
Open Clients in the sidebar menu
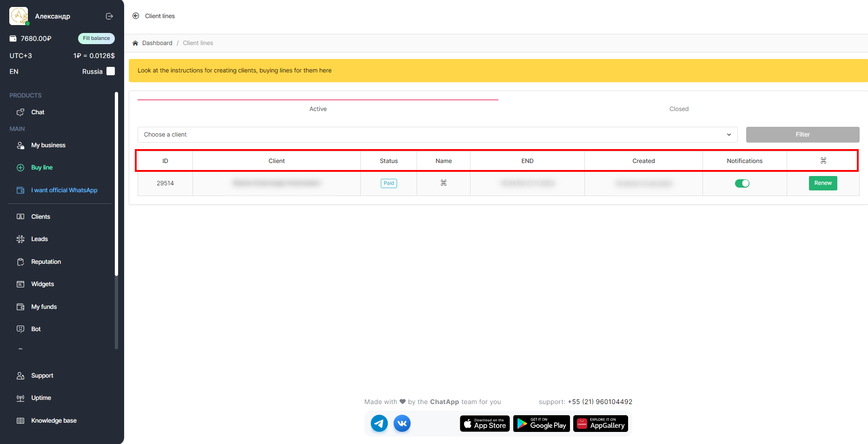point(40,217)
